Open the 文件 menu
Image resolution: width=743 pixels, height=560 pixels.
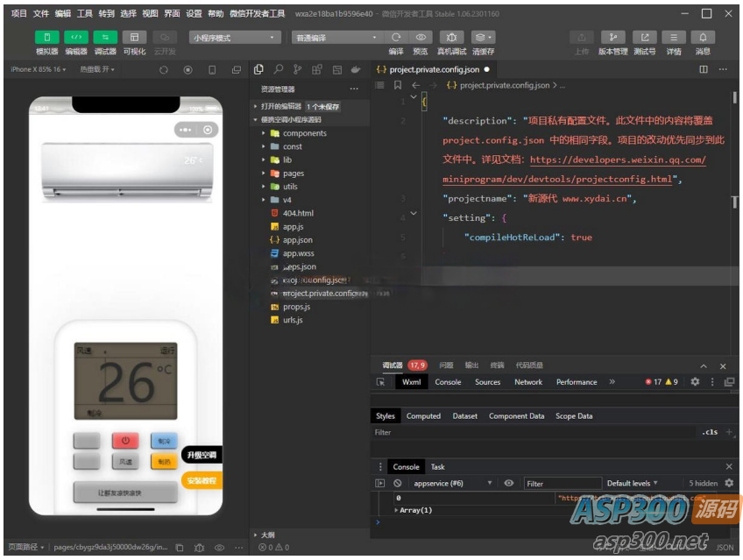coord(41,14)
